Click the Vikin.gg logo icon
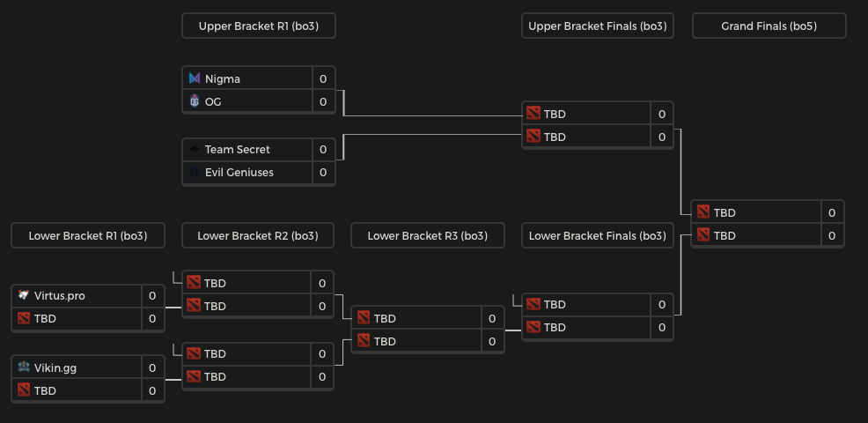868x423 pixels. (24, 367)
